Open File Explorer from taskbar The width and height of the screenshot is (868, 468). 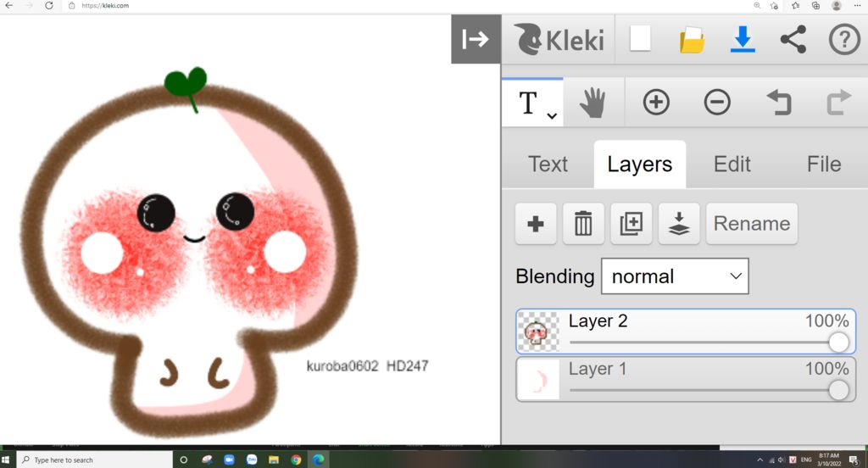(274, 460)
